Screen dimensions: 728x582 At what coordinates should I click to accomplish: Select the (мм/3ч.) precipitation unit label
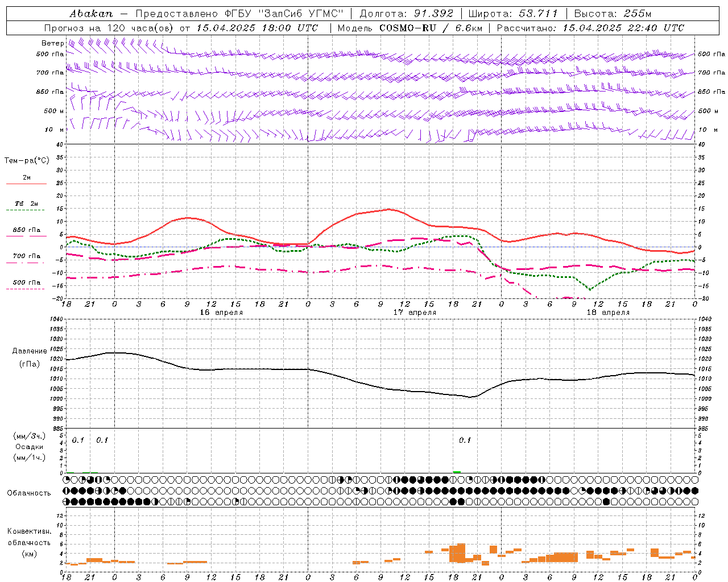[30, 436]
